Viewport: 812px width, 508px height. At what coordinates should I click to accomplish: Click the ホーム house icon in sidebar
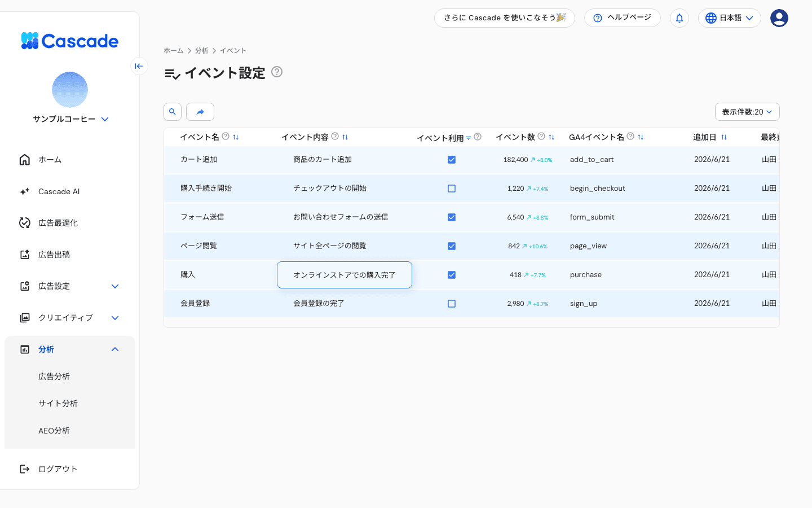coord(25,160)
